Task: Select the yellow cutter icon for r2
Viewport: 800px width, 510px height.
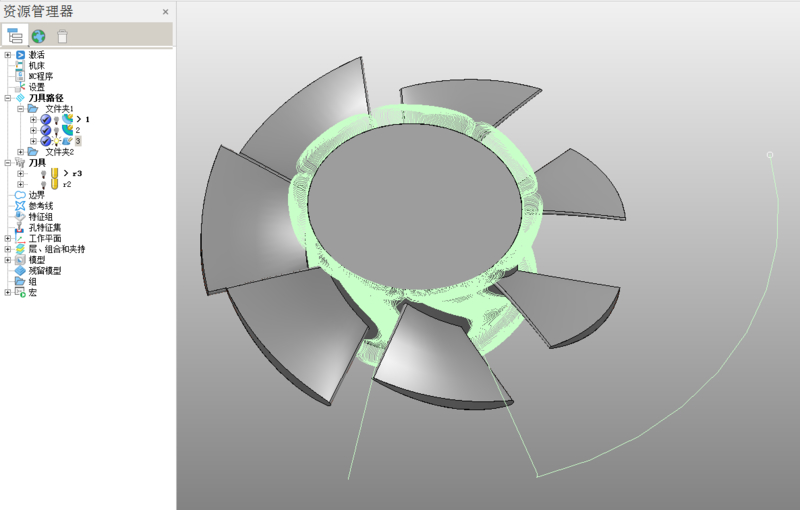Action: point(55,184)
